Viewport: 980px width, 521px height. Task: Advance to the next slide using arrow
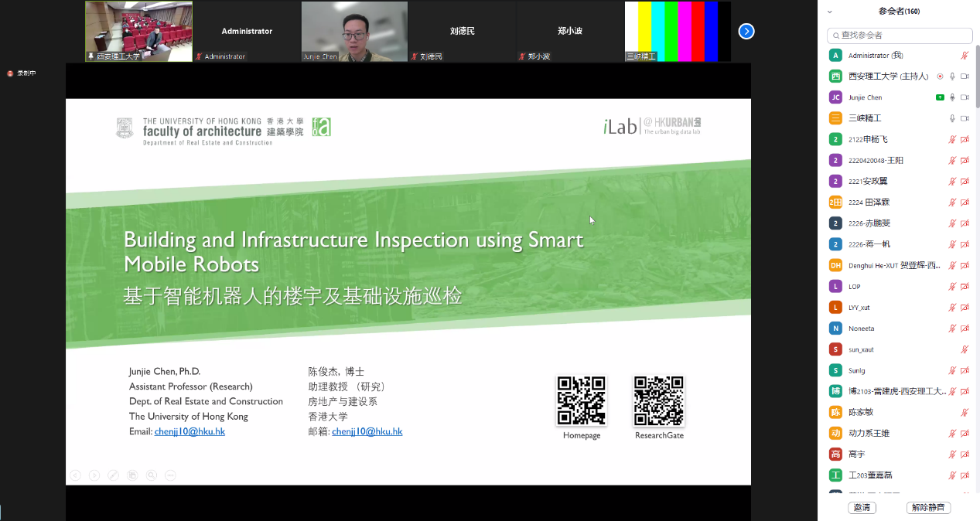(x=94, y=475)
